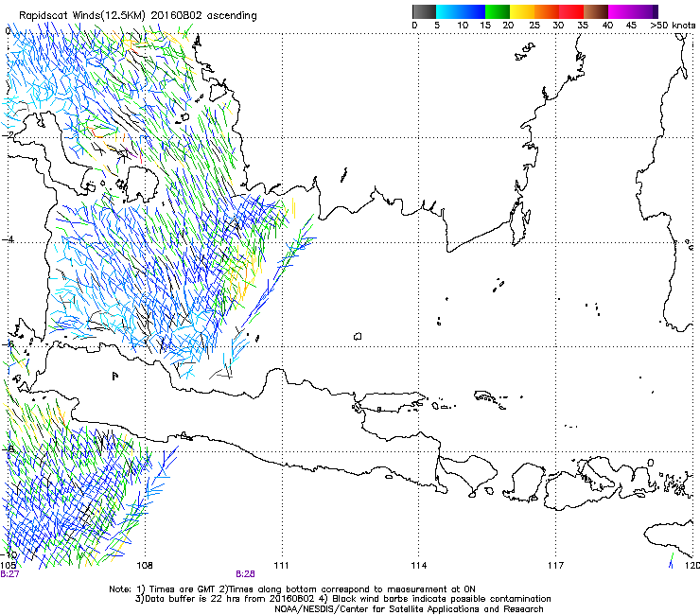
Task: Click the '108' longitude axis label
Action: [145, 566]
